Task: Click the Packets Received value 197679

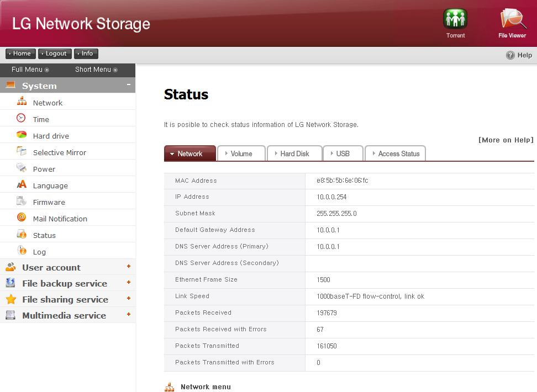Action: (x=327, y=313)
